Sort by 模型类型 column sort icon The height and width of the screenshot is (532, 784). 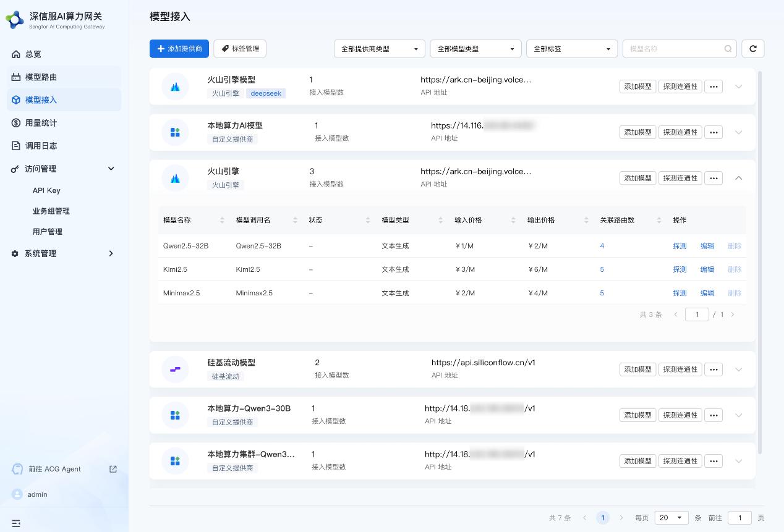pos(441,221)
